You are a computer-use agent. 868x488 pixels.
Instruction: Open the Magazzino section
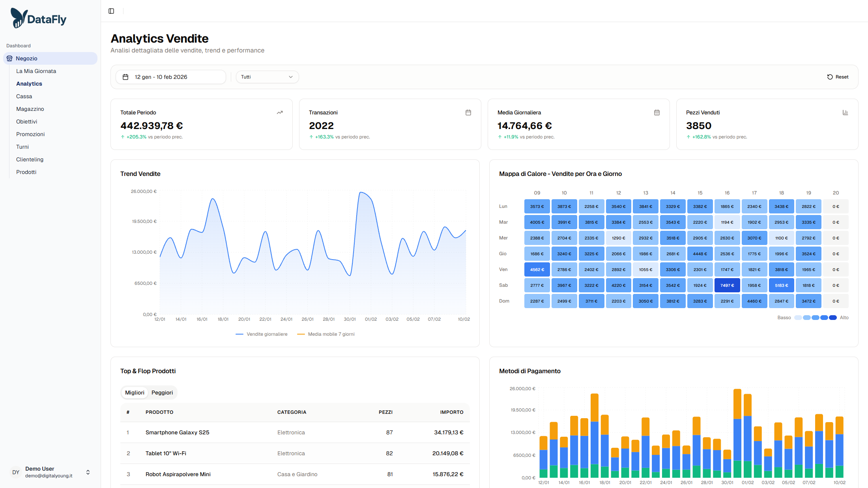[x=30, y=108]
